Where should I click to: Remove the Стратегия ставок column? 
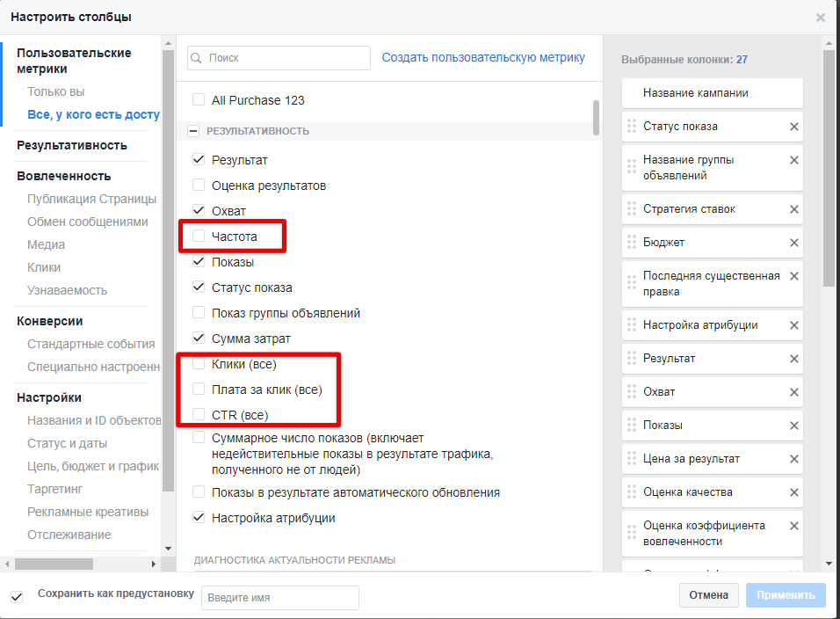point(794,209)
